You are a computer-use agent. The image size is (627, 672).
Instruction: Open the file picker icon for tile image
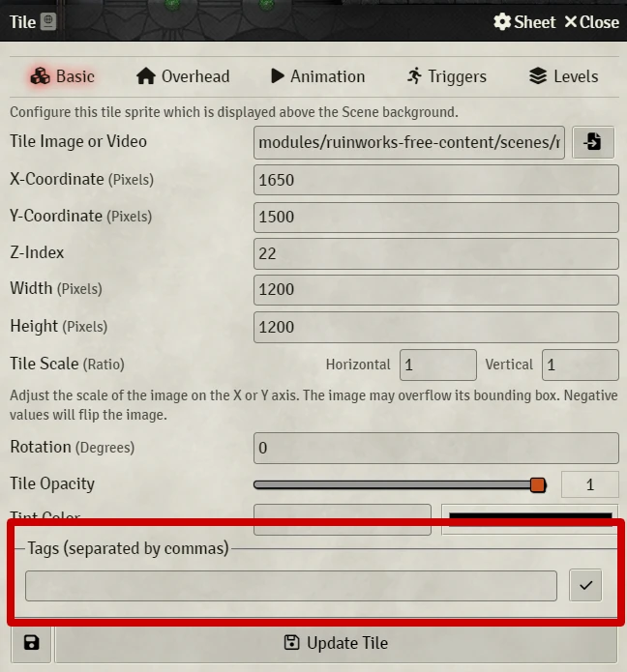pos(593,142)
